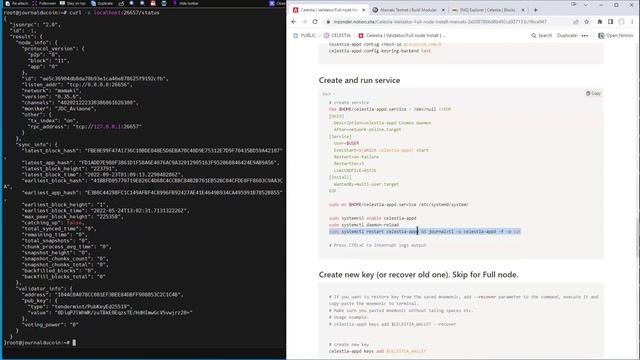
Task: Click the highlighted 'systemctl restart celestia-appd' line
Action: (424, 231)
